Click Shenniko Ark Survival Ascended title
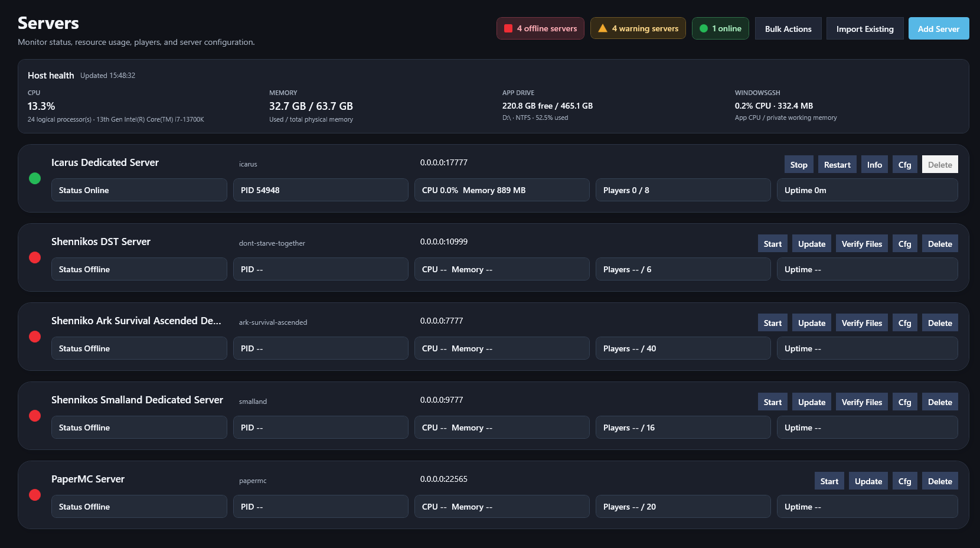This screenshot has width=980, height=548. click(136, 321)
